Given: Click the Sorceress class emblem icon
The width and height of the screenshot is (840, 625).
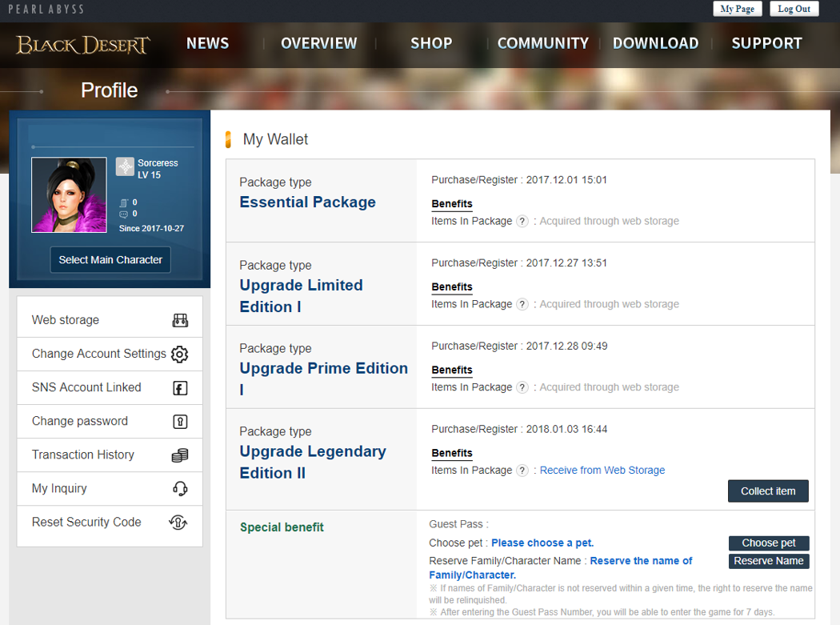Looking at the screenshot, I should [x=125, y=166].
